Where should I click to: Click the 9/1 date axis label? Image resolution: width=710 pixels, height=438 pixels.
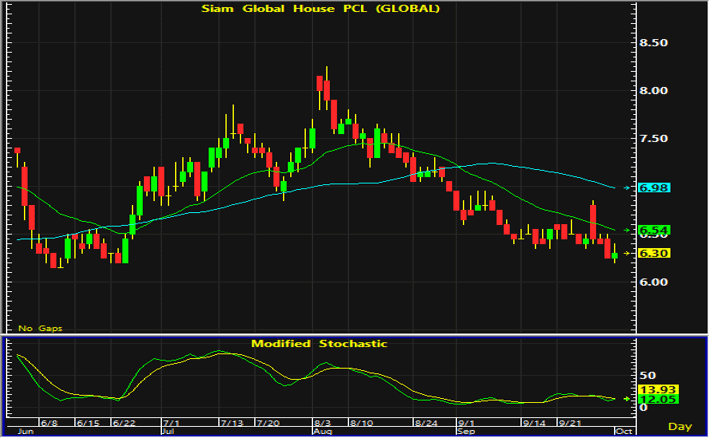(466, 423)
